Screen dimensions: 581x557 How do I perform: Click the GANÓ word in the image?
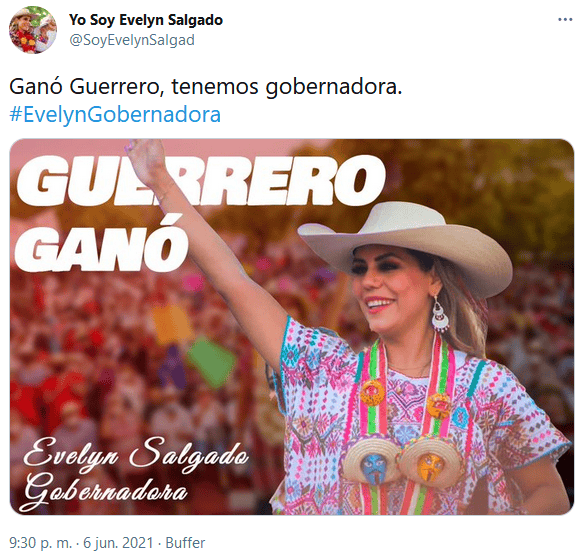pos(101,243)
